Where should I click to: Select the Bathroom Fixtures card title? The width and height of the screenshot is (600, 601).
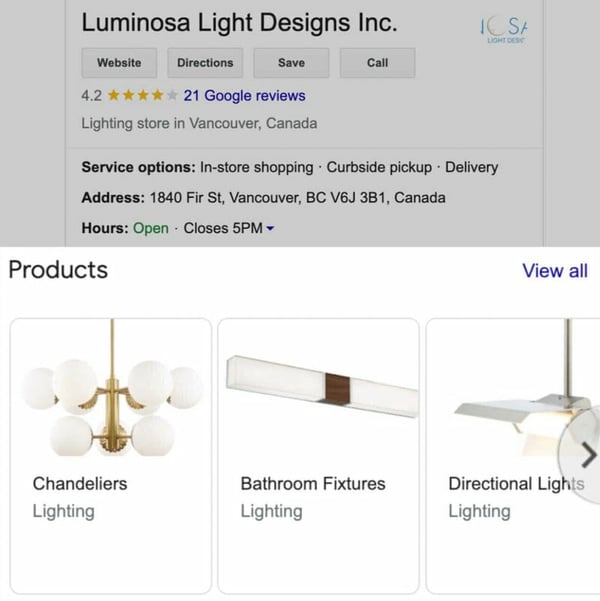pos(313,484)
